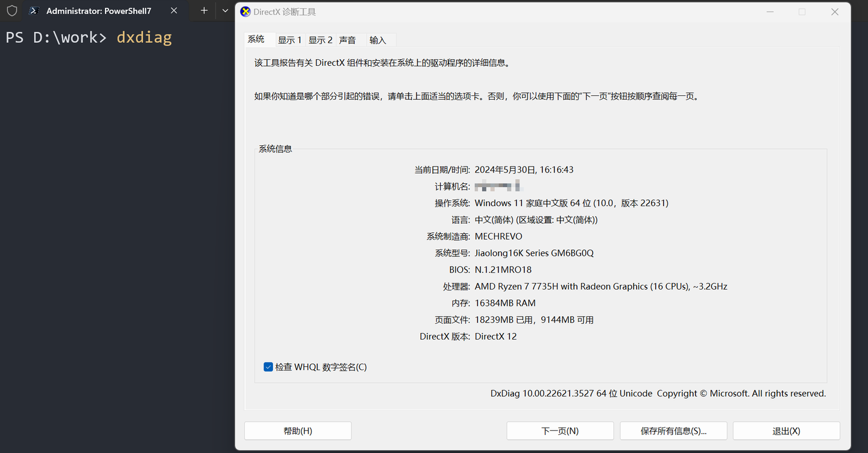Click the PS D:\work> prompt text
This screenshot has width=868, height=453.
56,37
